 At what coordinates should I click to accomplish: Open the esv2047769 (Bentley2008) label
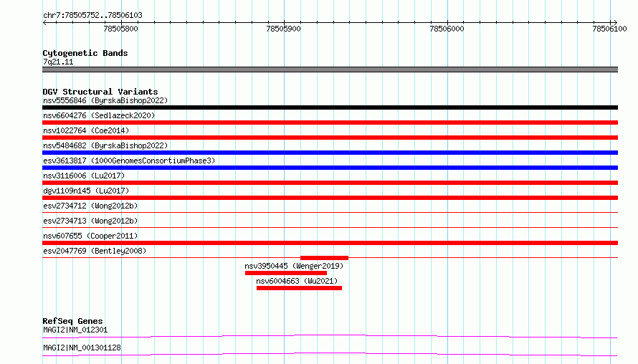point(95,251)
